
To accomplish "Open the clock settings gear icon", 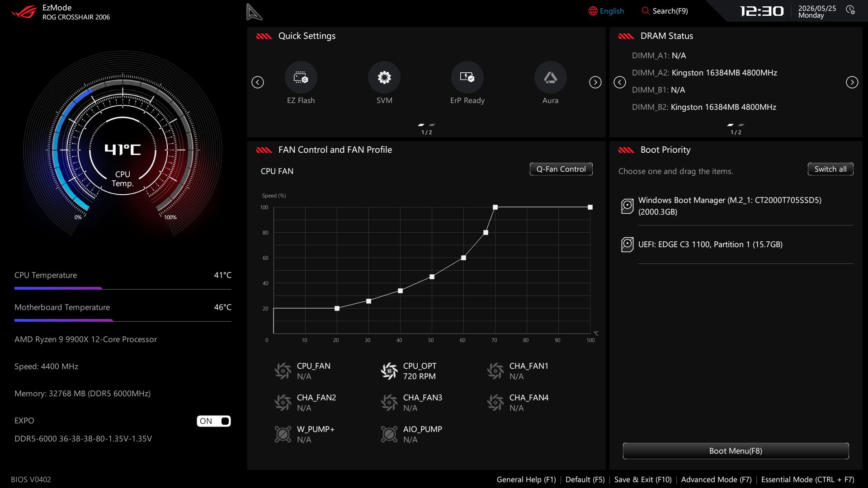I will coord(850,10).
